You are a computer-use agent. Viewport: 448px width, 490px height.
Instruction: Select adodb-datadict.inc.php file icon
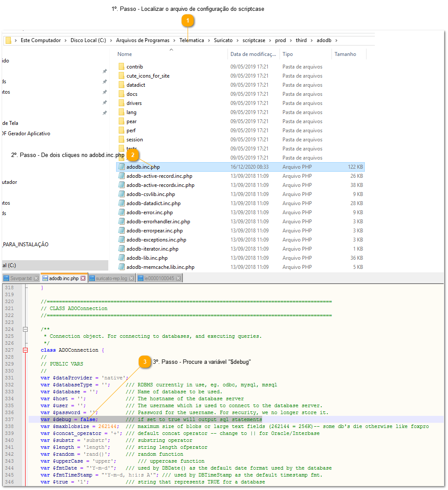coord(121,203)
